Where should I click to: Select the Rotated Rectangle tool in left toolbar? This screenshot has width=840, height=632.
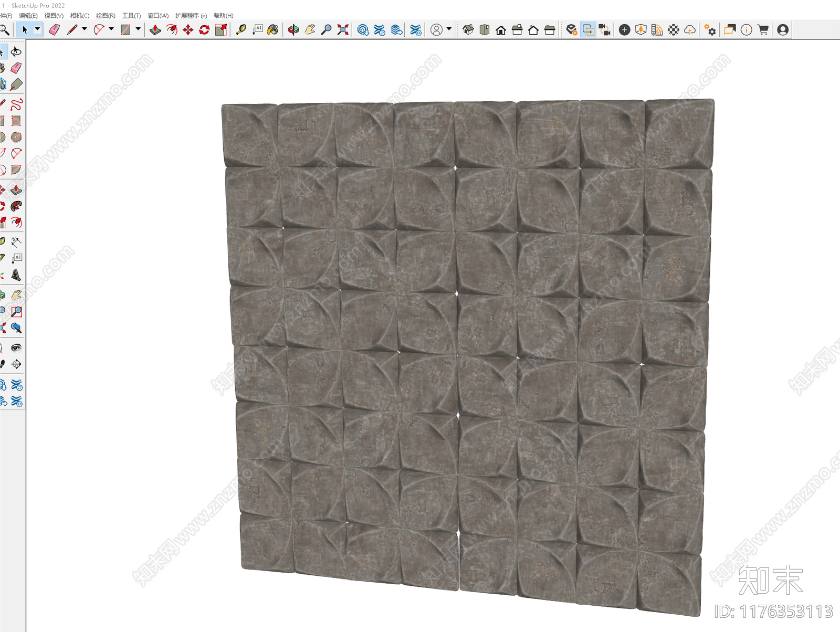(16, 121)
